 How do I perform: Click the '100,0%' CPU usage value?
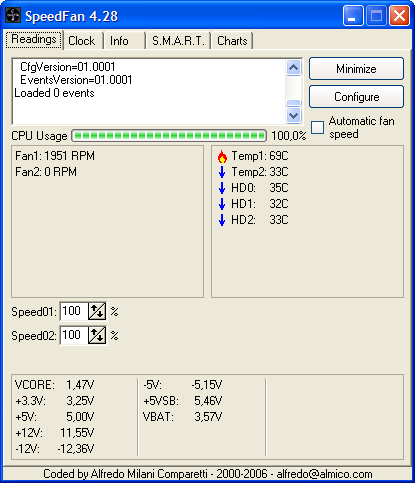[288, 136]
